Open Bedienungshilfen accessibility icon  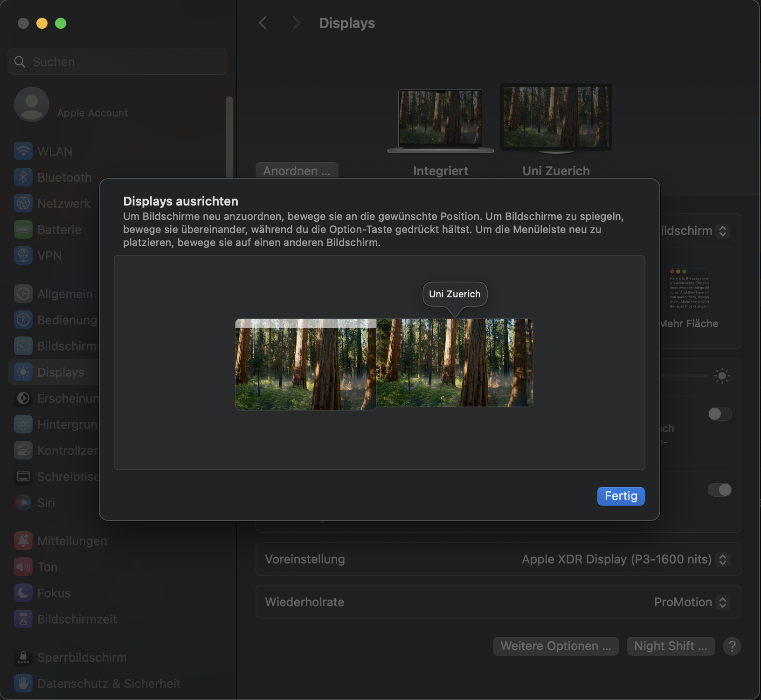tap(23, 320)
